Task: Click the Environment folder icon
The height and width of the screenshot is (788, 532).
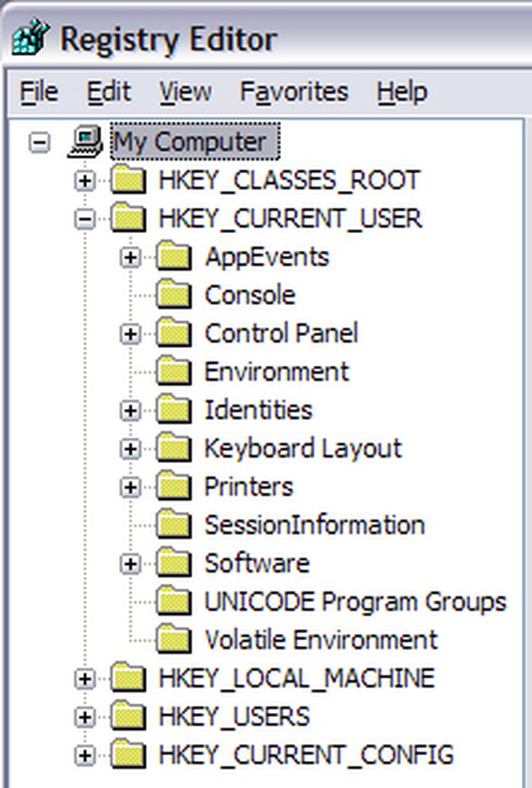Action: coord(174,372)
